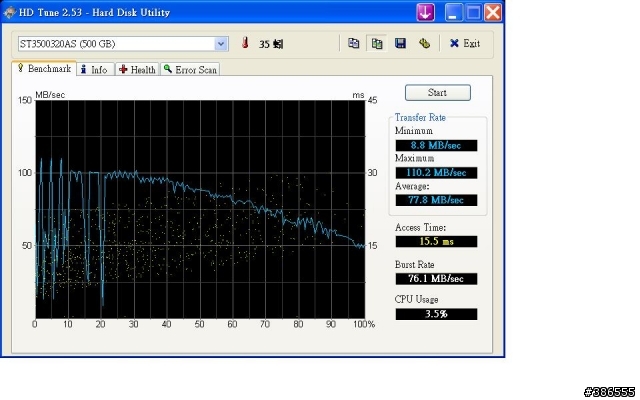
Task: Click the Access Time label
Action: pos(420,227)
